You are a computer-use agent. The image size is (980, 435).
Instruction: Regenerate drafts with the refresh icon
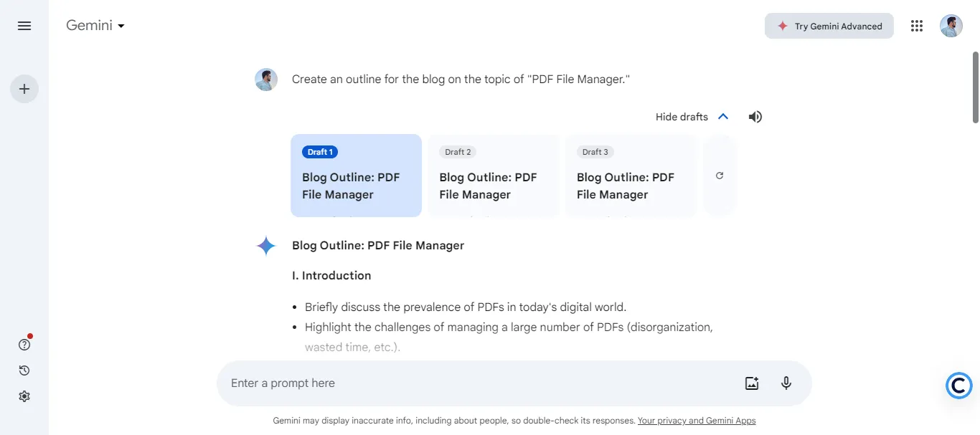point(720,176)
